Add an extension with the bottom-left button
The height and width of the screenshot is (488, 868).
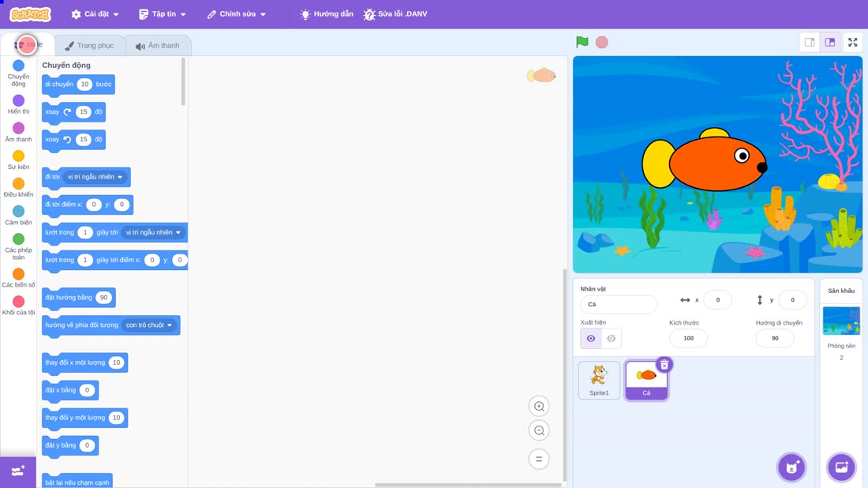18,472
